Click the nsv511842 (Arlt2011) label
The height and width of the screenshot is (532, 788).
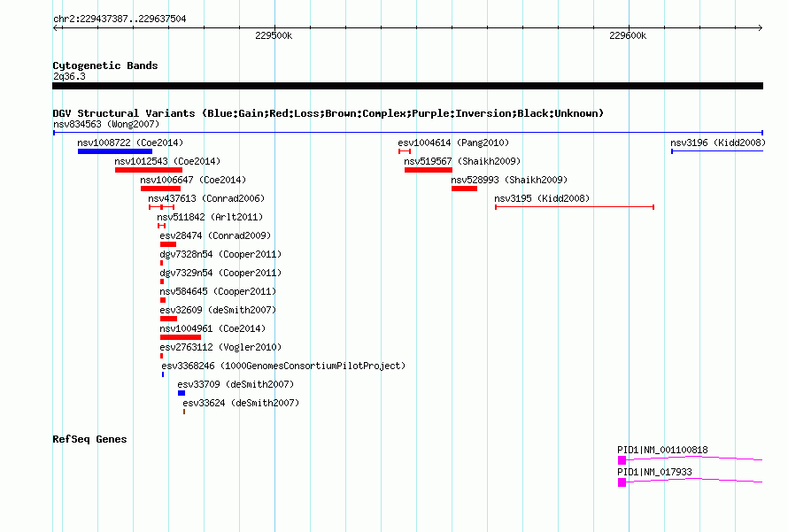(x=210, y=217)
